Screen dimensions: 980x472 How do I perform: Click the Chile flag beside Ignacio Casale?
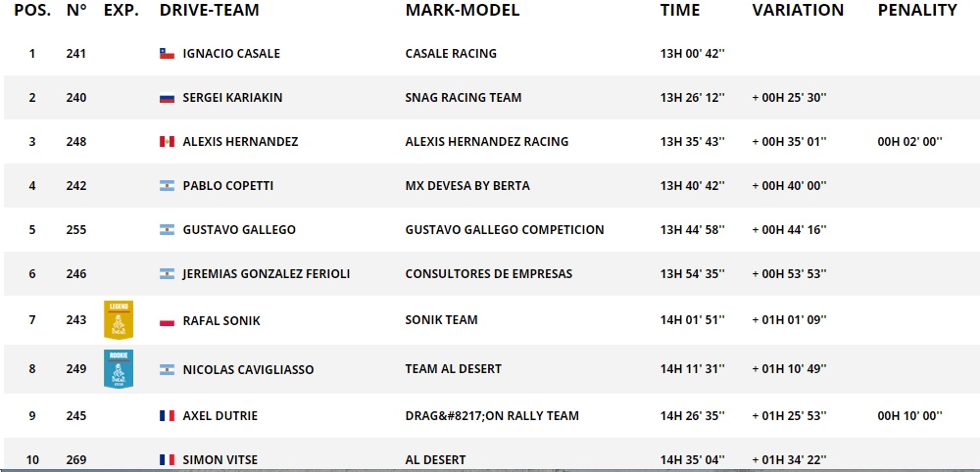167,54
